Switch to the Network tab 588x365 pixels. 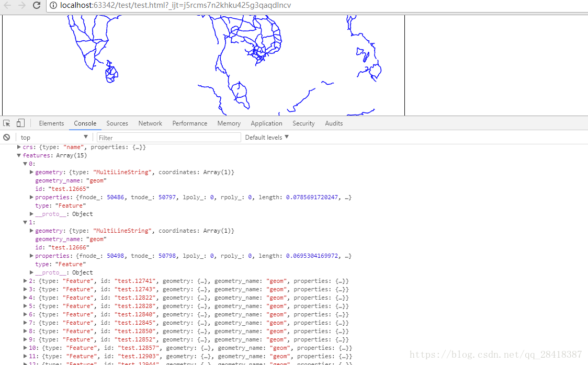click(150, 123)
